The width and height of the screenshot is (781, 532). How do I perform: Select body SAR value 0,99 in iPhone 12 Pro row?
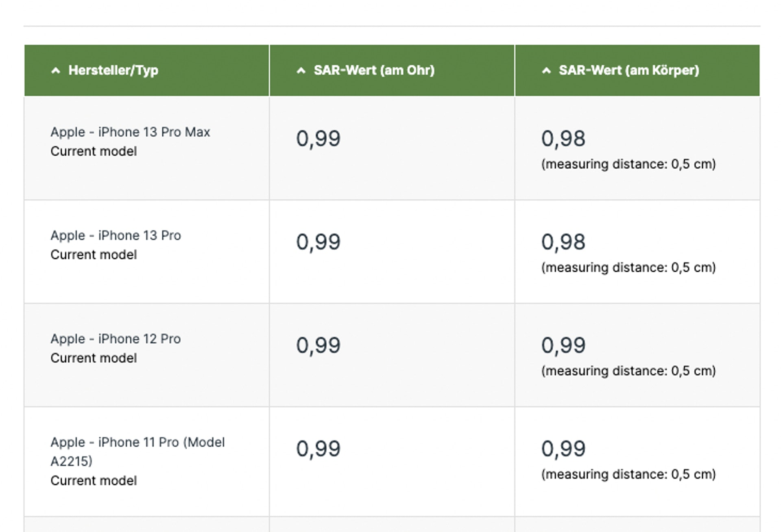(x=563, y=345)
